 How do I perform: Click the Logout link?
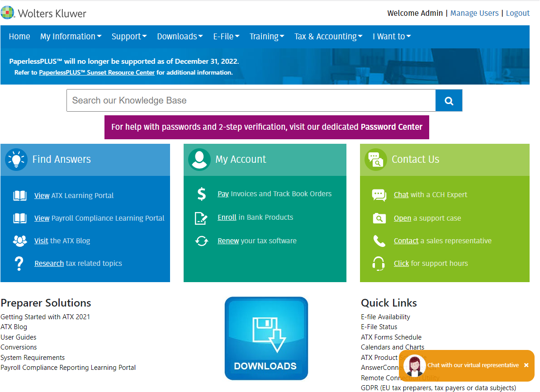click(518, 13)
